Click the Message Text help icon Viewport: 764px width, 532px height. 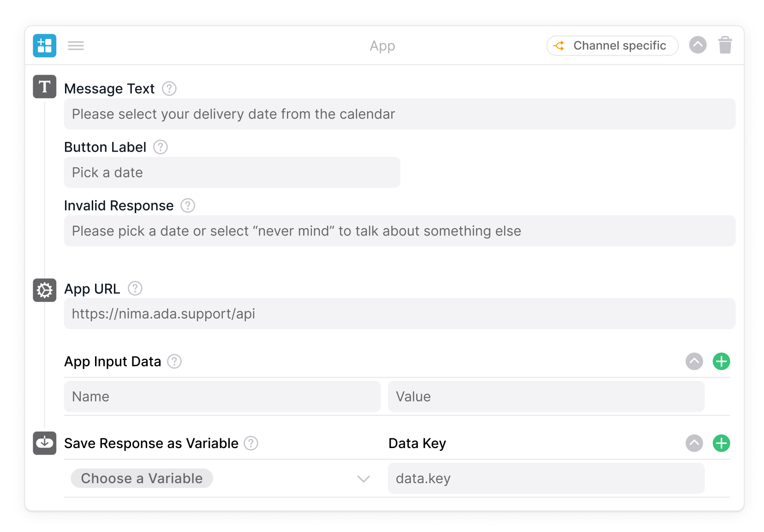(x=169, y=89)
